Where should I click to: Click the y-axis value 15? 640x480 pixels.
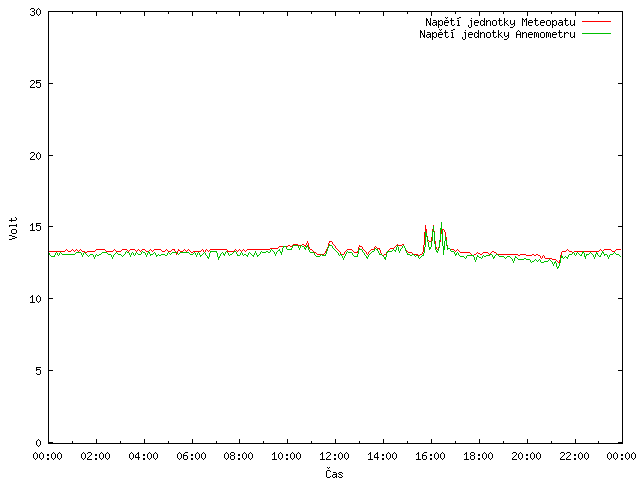[36, 227]
